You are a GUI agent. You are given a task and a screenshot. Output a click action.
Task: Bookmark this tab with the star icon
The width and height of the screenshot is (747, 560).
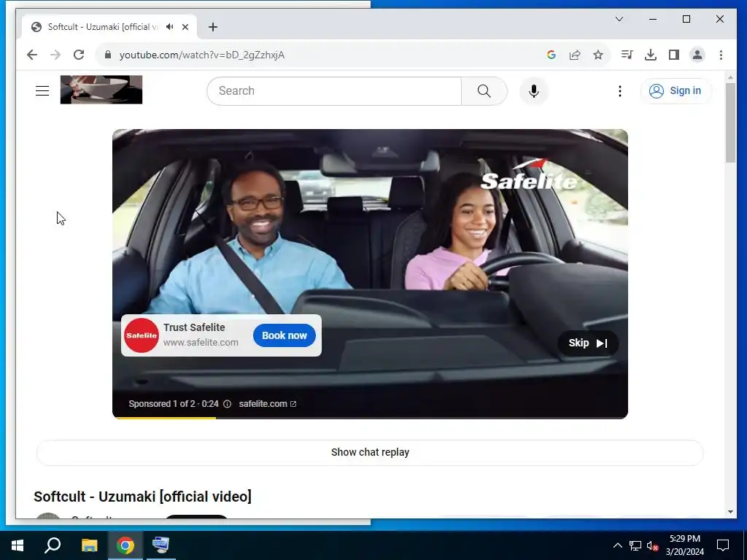(598, 55)
